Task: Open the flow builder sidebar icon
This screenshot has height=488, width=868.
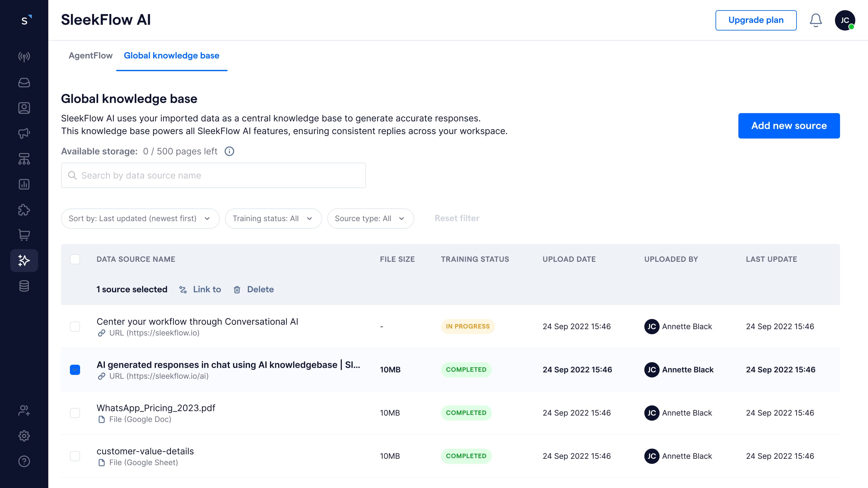Action: tap(24, 159)
